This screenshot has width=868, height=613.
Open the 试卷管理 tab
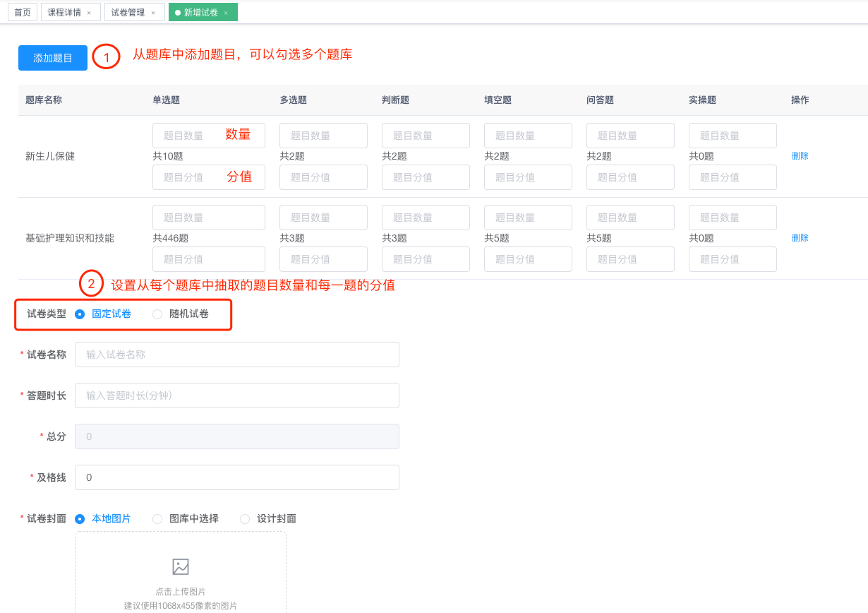click(128, 13)
